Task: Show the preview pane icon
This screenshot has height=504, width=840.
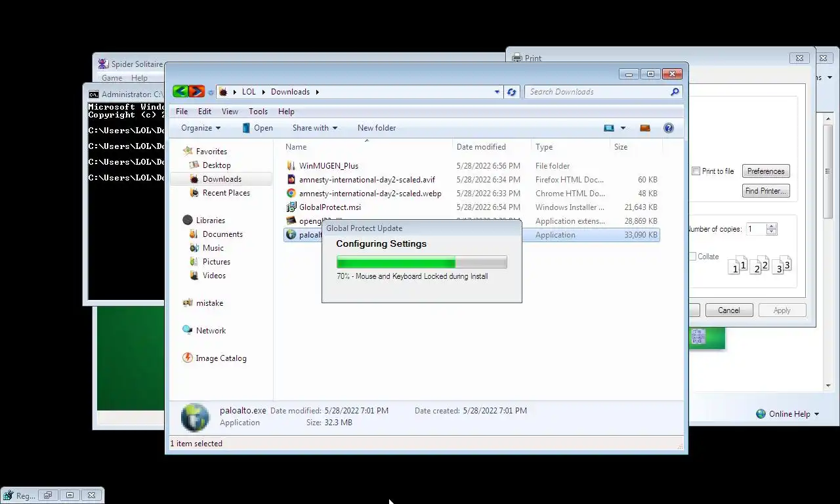Action: 645,128
